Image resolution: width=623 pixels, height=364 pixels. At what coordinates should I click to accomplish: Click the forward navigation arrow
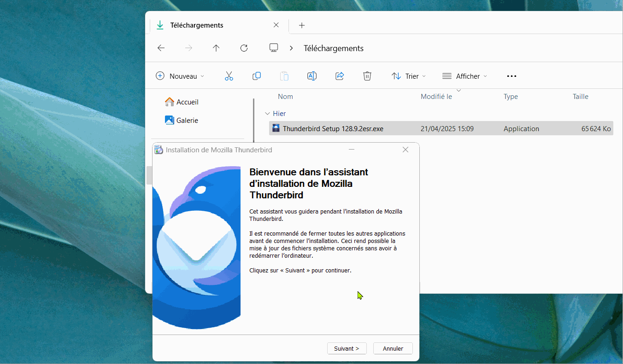188,48
